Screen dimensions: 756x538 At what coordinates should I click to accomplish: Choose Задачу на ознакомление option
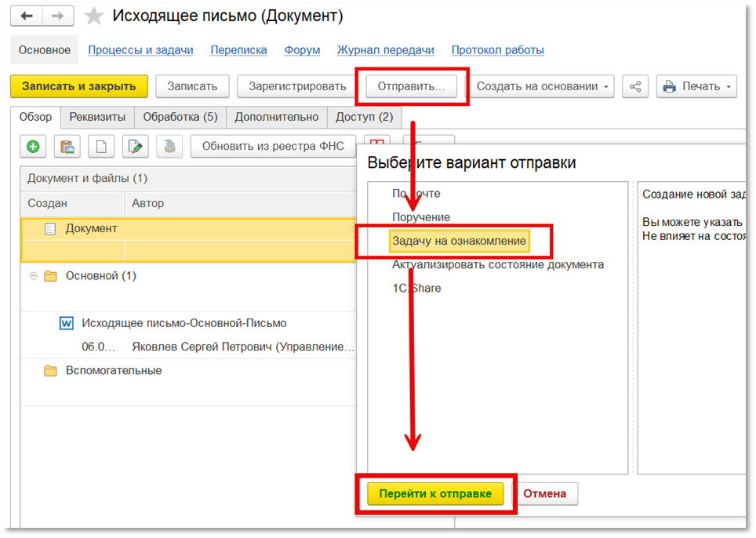coord(459,241)
